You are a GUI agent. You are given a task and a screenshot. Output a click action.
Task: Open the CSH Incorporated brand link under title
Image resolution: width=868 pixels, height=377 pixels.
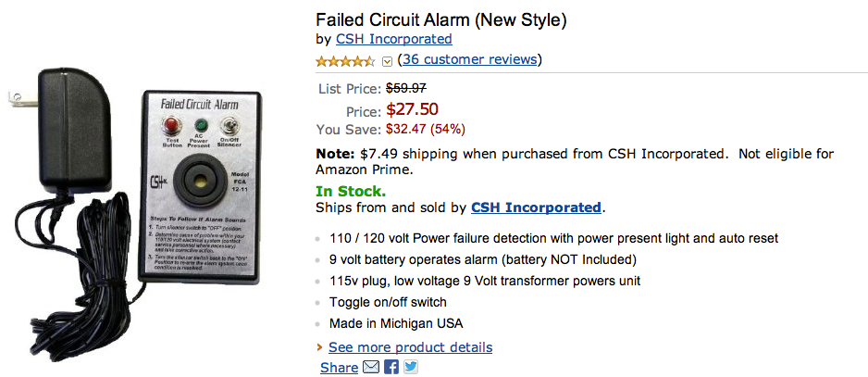(x=393, y=39)
